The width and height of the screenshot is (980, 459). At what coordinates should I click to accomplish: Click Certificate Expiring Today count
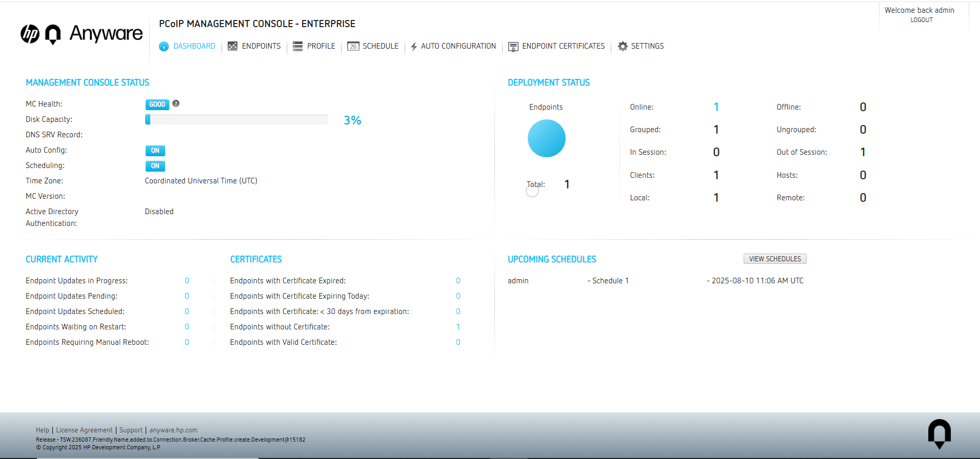point(458,296)
